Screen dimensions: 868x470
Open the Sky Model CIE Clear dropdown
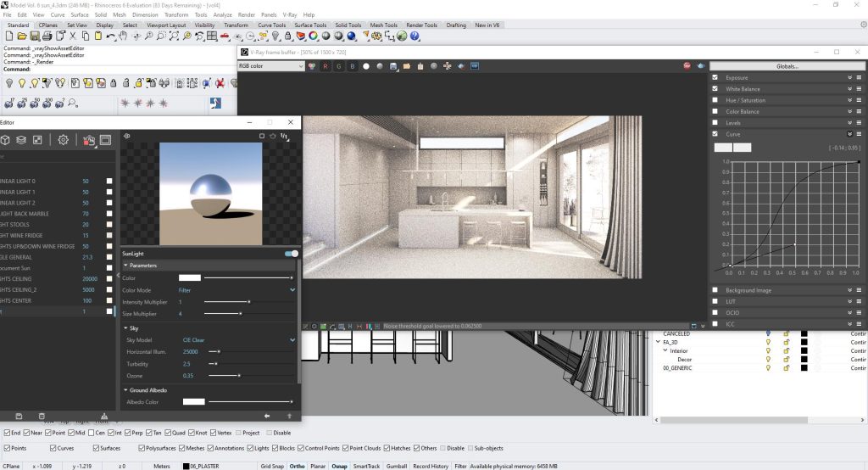[238, 339]
